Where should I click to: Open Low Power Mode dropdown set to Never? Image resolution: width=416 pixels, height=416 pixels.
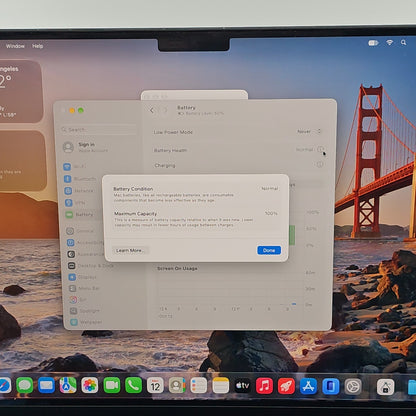pos(309,131)
